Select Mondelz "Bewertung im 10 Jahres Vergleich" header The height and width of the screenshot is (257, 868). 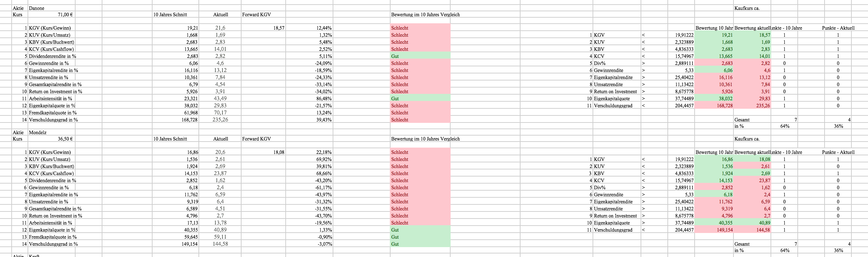point(425,139)
